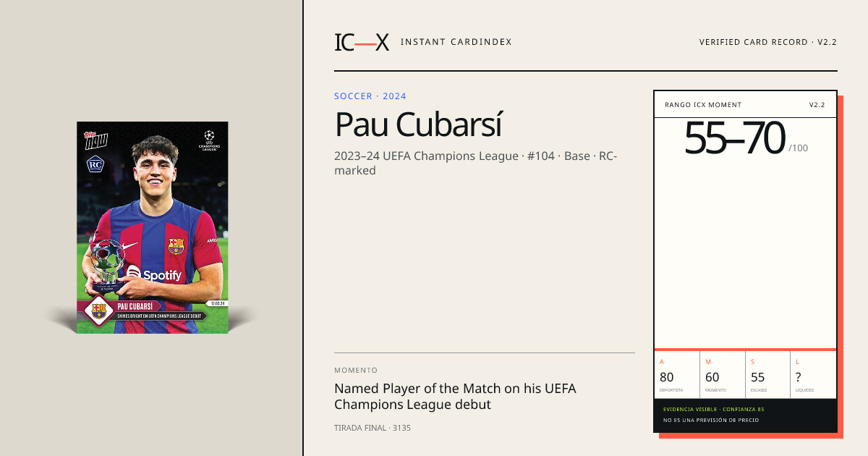
Task: Click the Tirada Final 3135 print run text
Action: [373, 428]
